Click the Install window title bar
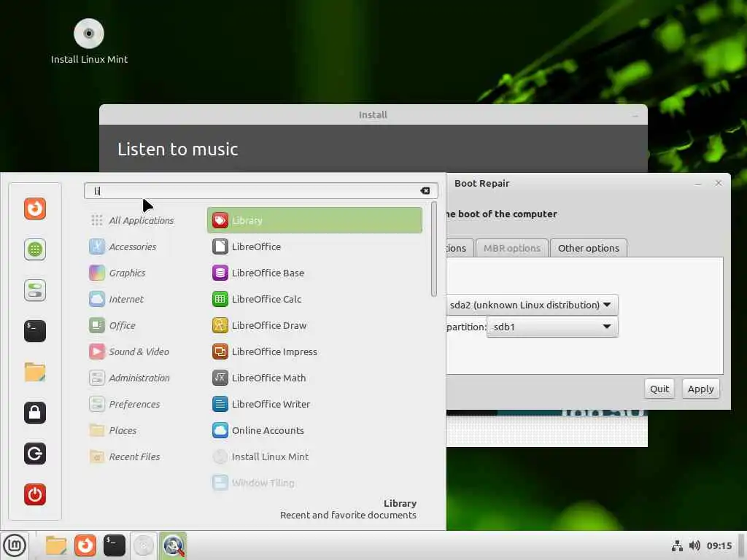Viewport: 747px width, 560px height. point(373,114)
